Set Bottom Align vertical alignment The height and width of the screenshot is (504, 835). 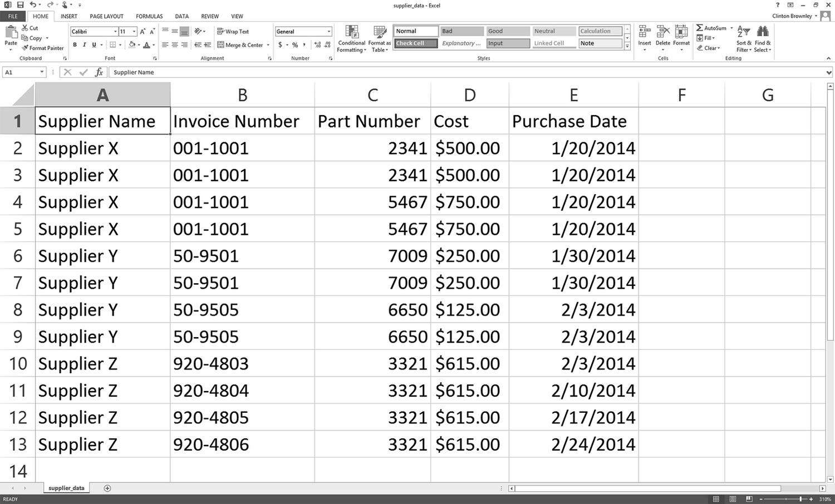pos(184,31)
